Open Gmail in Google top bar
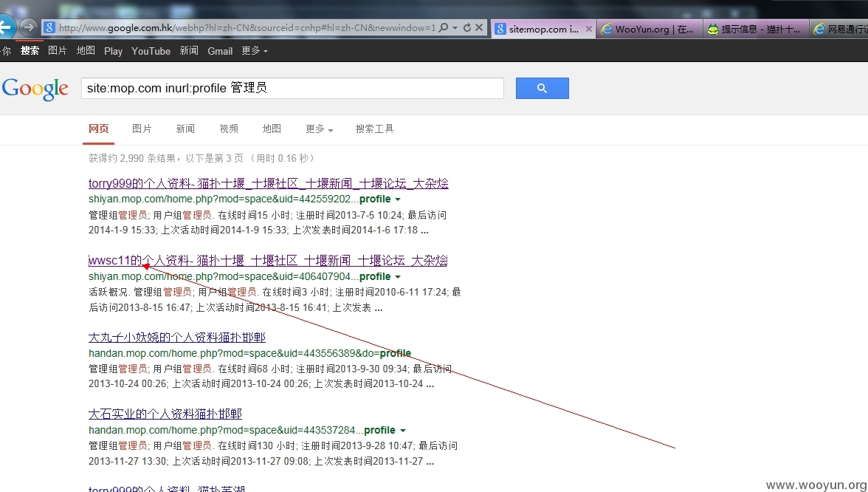Viewport: 868px width, 492px height. [220, 51]
